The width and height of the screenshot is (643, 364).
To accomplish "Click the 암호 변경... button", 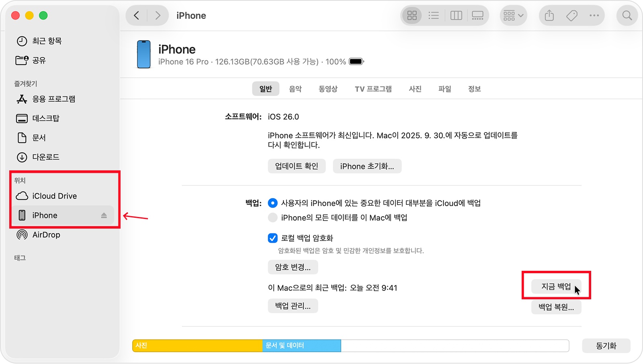I will tap(293, 267).
